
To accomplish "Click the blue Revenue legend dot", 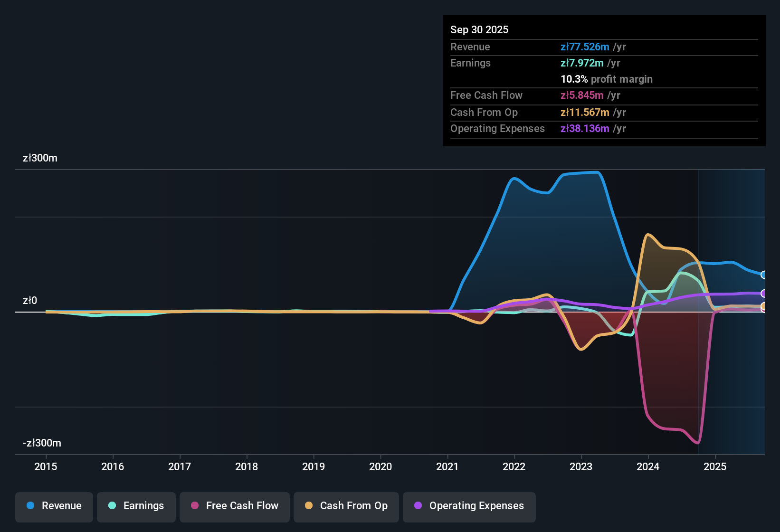I will (x=30, y=506).
